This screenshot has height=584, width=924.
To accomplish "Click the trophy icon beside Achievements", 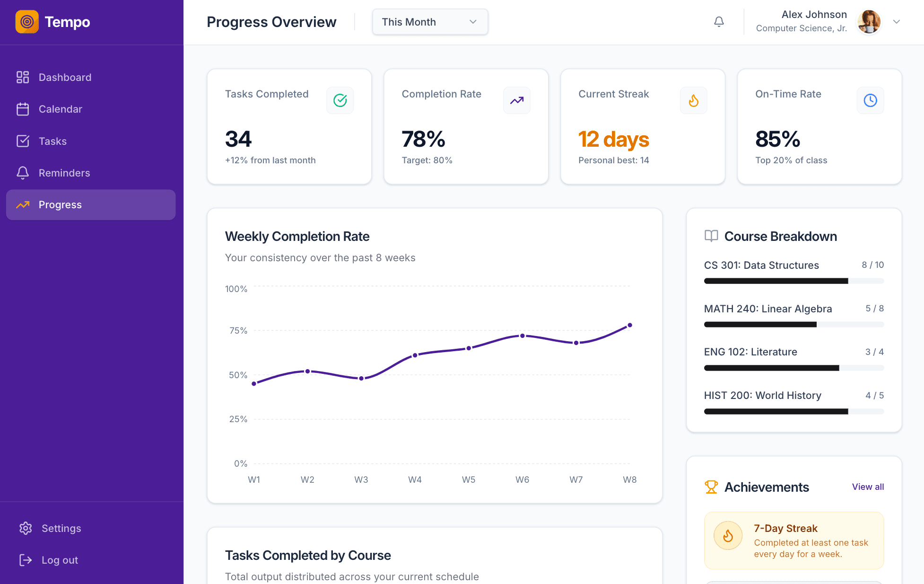I will 711,487.
